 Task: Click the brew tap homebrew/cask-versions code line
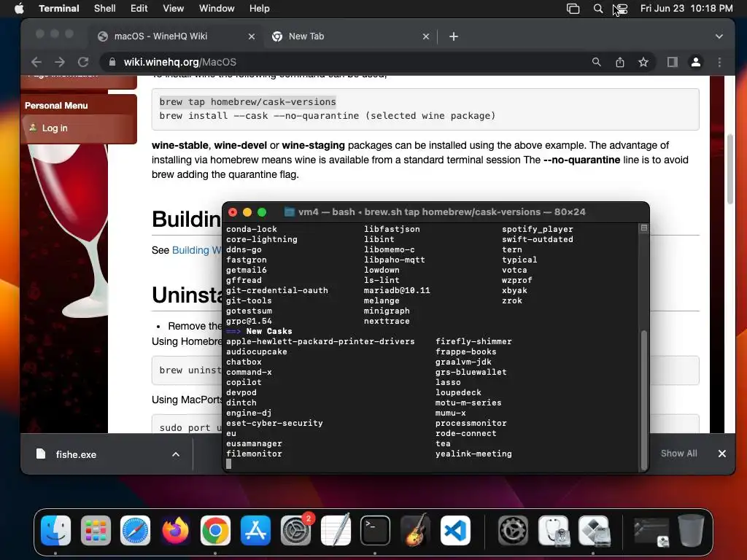[248, 102]
